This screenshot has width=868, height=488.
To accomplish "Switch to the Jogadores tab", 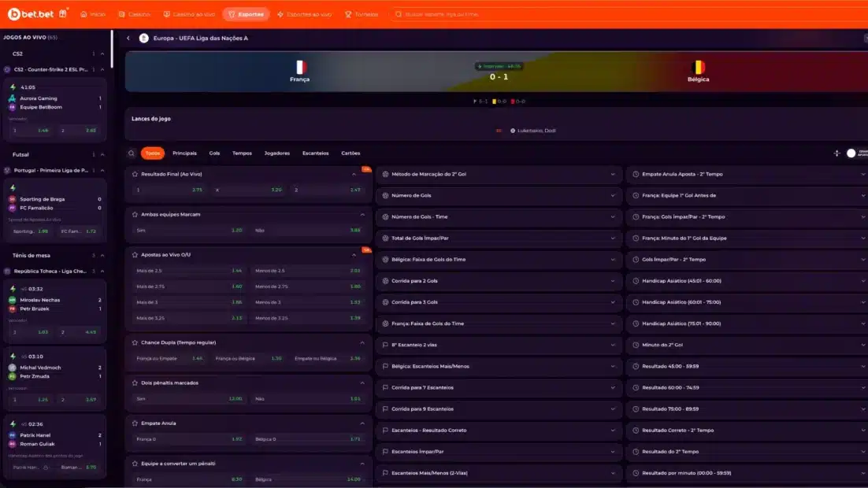I will pos(276,153).
